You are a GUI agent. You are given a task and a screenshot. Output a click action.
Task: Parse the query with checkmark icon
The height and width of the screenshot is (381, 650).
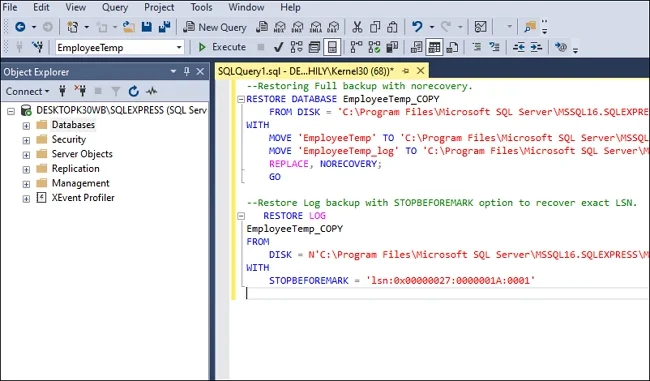[279, 47]
